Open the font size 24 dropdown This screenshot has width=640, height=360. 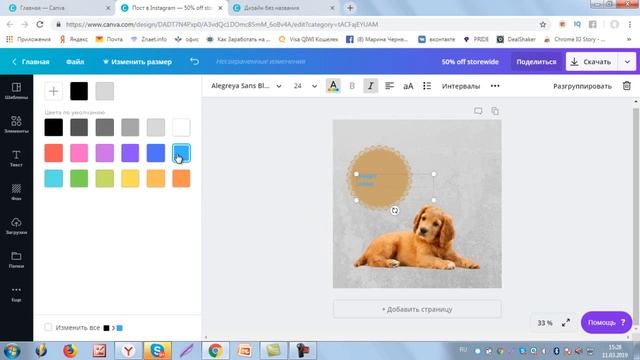point(305,86)
